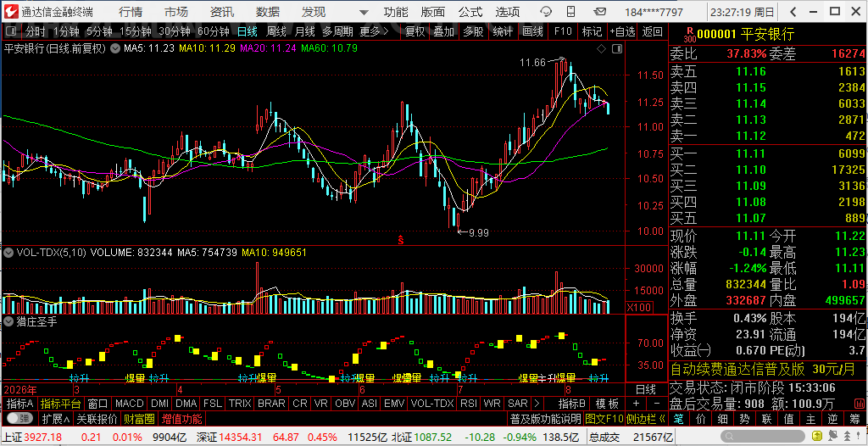The width and height of the screenshot is (868, 446).
Task: Open 图文F10 link
Action: click(604, 418)
